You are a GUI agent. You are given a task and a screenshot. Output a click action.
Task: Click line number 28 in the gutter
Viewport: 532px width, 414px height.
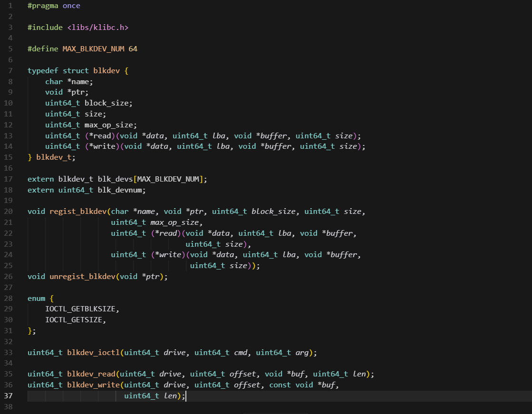(x=8, y=298)
